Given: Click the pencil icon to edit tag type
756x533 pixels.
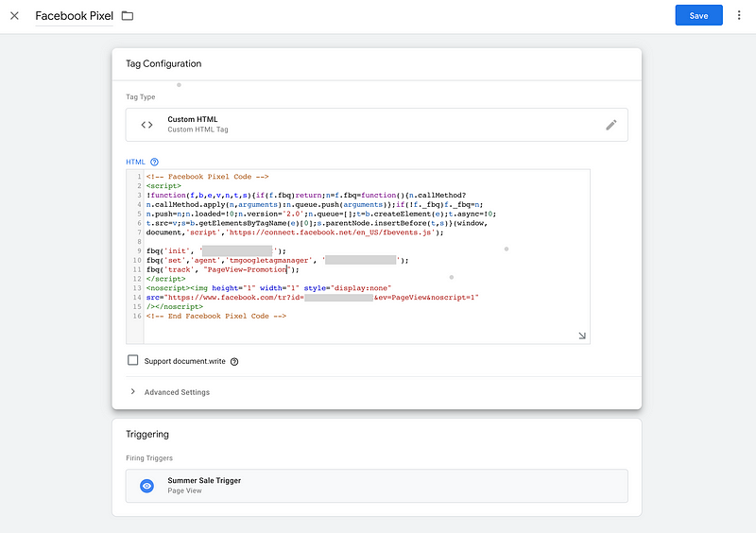Looking at the screenshot, I should (610, 125).
